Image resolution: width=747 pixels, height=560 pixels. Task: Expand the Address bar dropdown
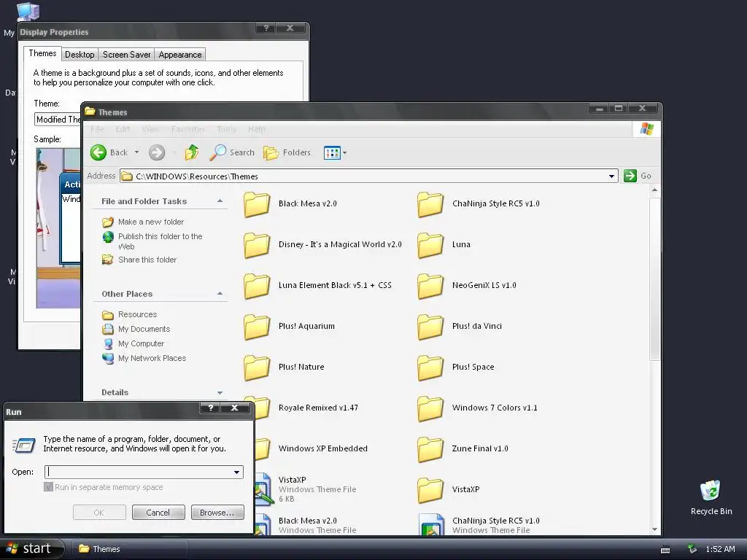(612, 176)
